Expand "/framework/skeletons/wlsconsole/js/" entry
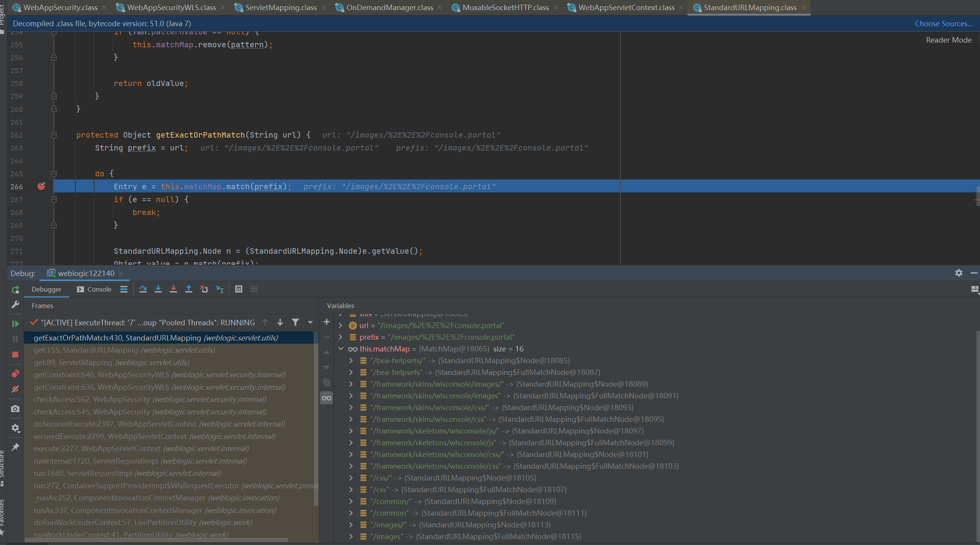 351,431
